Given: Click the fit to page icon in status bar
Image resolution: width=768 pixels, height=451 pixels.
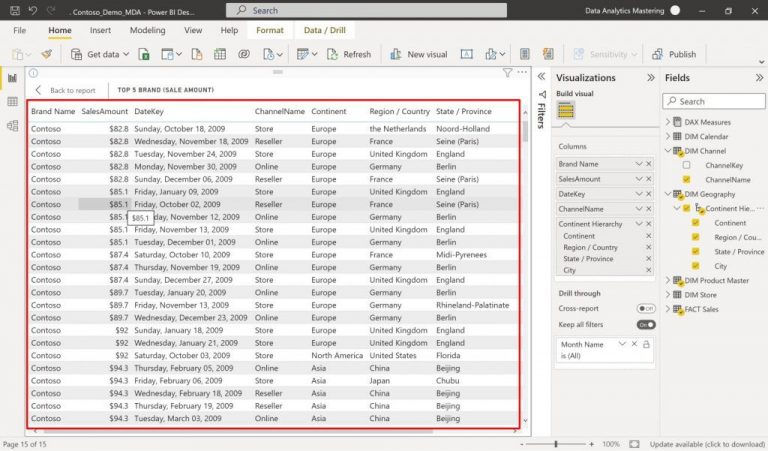Looking at the screenshot, I should pyautogui.click(x=634, y=444).
